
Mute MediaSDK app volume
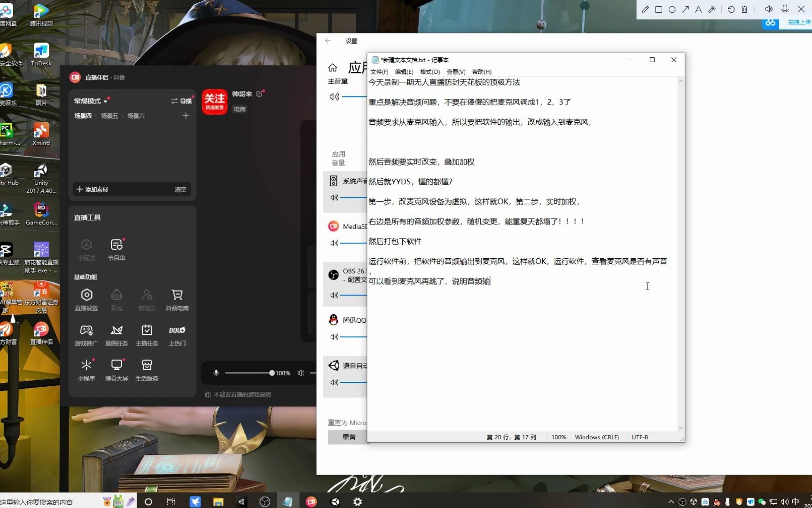[x=334, y=243]
